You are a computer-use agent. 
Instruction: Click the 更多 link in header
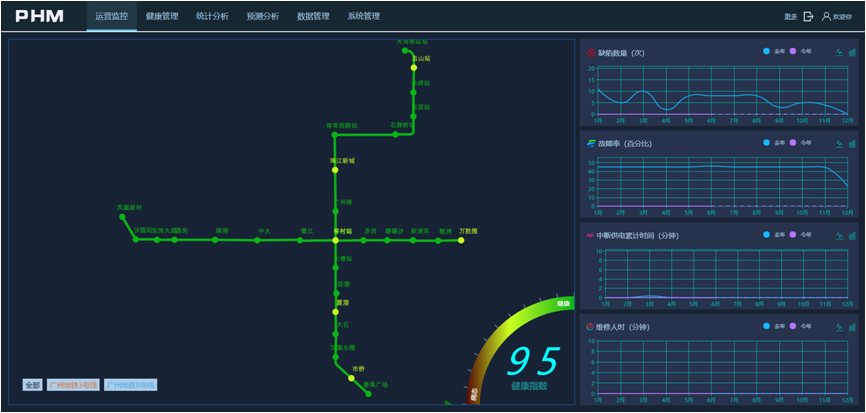pos(790,17)
